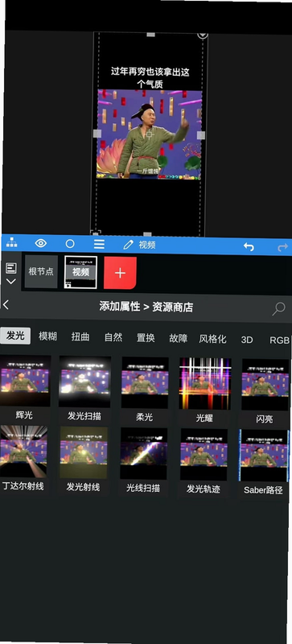
Task: Choose the Saber路径 effect thumbnail
Action: tap(264, 456)
